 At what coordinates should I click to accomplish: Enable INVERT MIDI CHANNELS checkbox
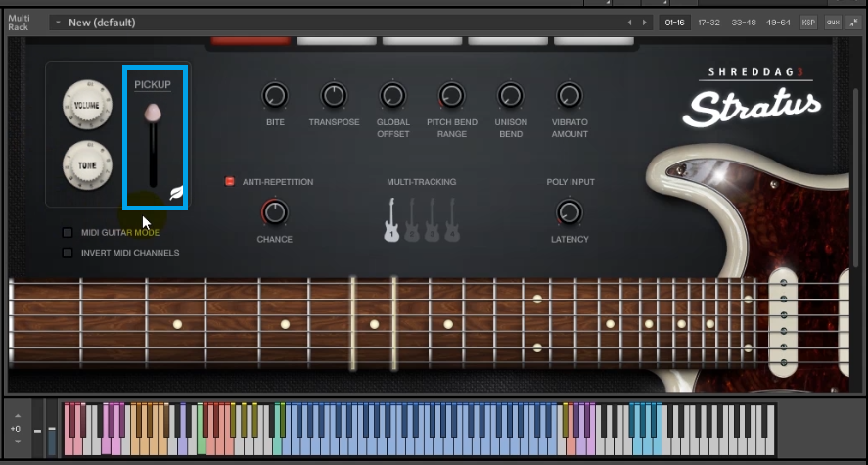coord(68,253)
